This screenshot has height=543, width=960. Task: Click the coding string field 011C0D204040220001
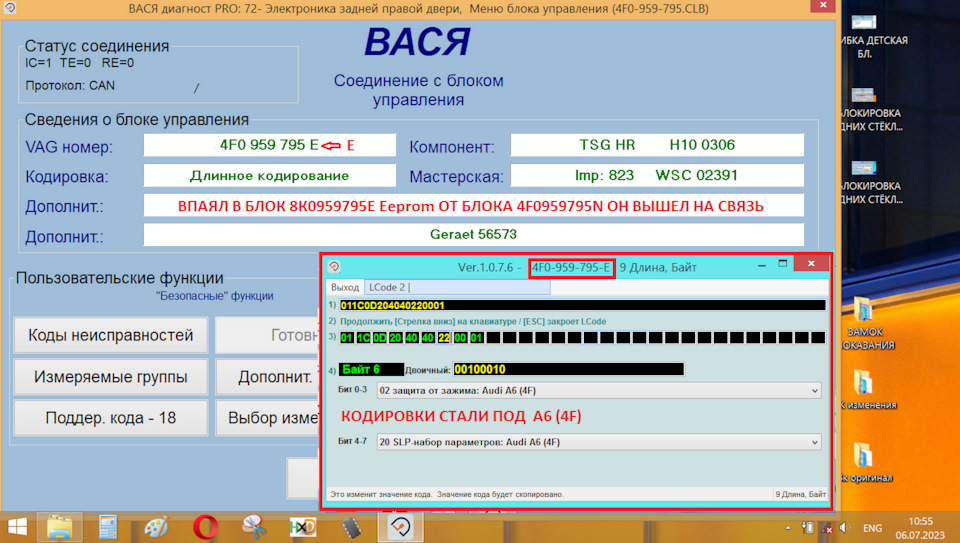(x=582, y=305)
